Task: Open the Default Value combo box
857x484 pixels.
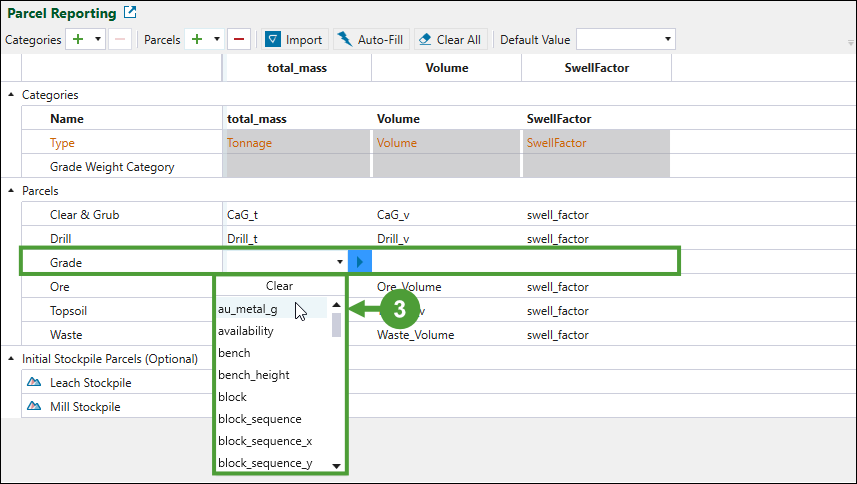Action: (626, 40)
